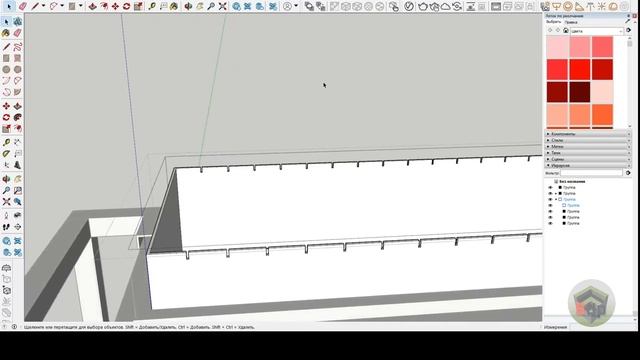This screenshot has width=640, height=360.
Task: Select the blue highlighted child Группа
Action: (x=573, y=206)
